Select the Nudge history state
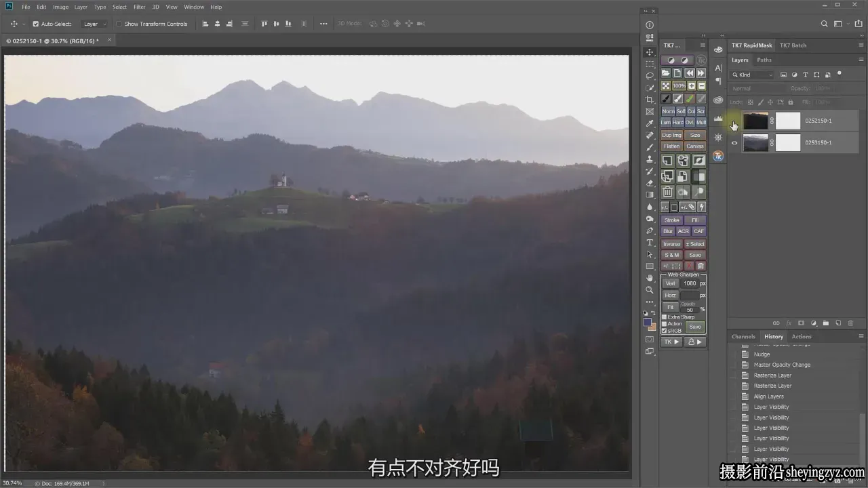 (762, 354)
